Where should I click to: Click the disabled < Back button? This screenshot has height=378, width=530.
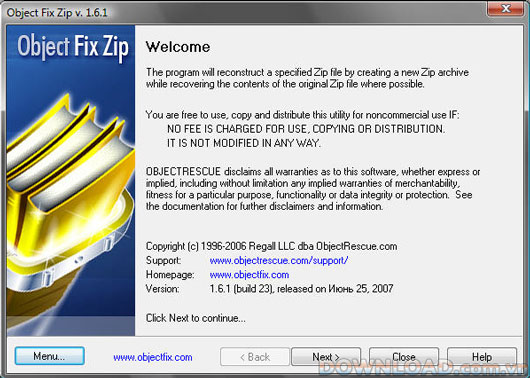[x=255, y=357]
